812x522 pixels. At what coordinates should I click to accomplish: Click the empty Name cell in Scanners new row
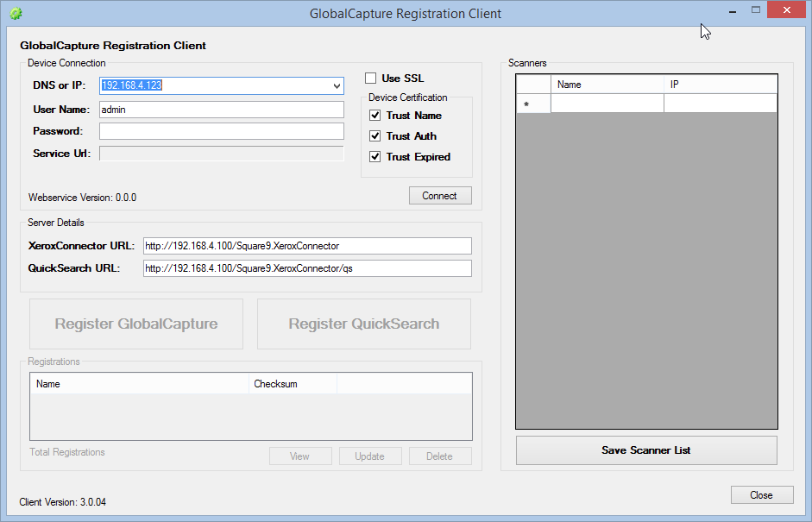607,104
